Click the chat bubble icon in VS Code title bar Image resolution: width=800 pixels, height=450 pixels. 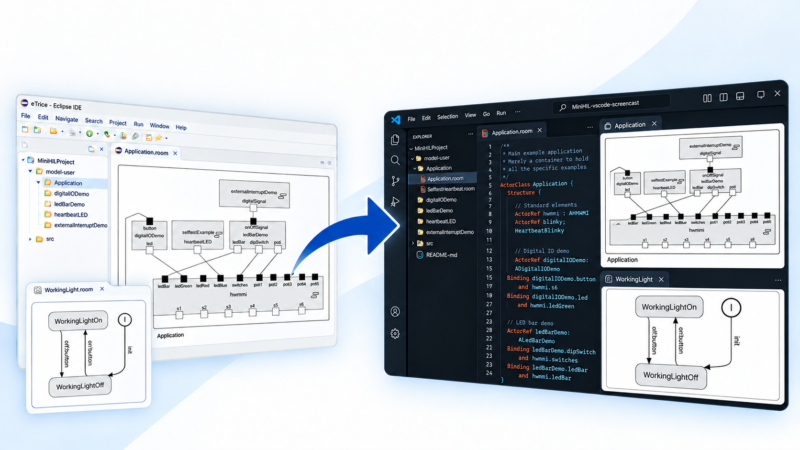click(761, 95)
